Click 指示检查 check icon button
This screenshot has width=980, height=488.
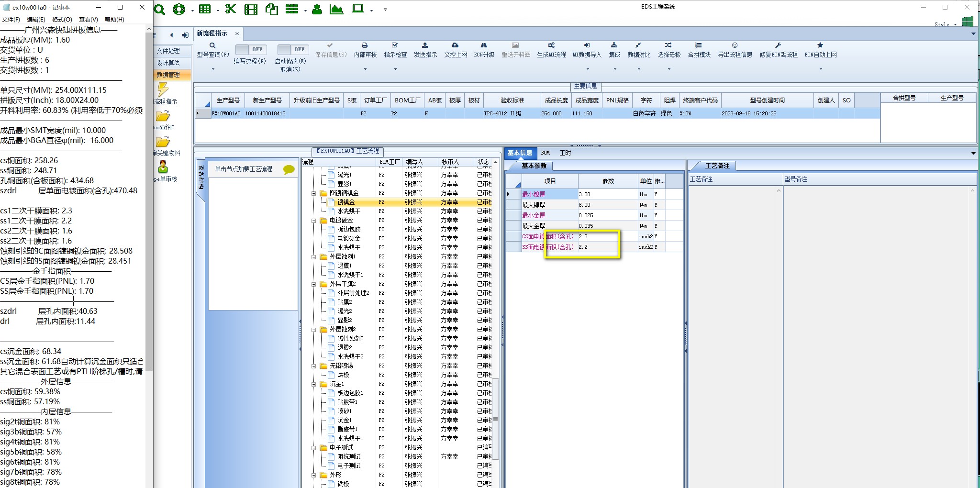(x=395, y=50)
